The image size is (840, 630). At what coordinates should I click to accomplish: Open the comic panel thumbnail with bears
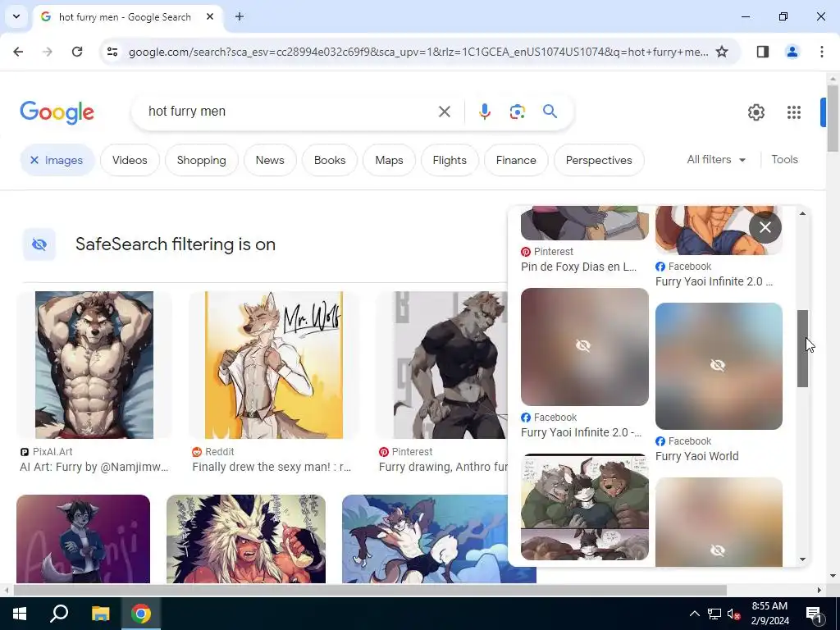click(x=584, y=507)
